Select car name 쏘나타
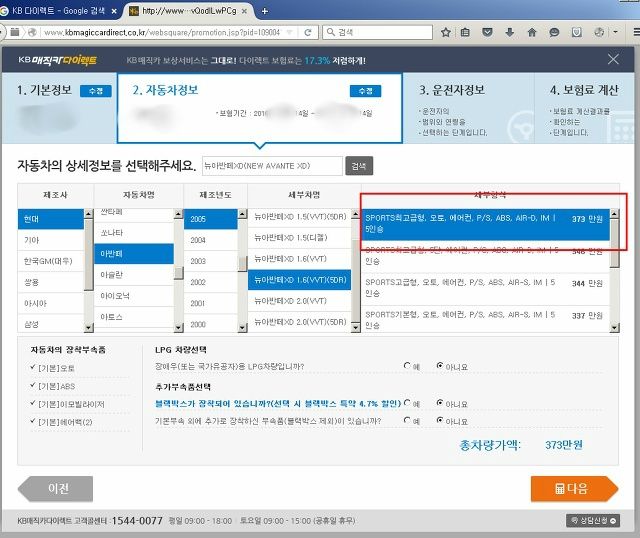Viewport: 640px width, 538px height. (134, 233)
